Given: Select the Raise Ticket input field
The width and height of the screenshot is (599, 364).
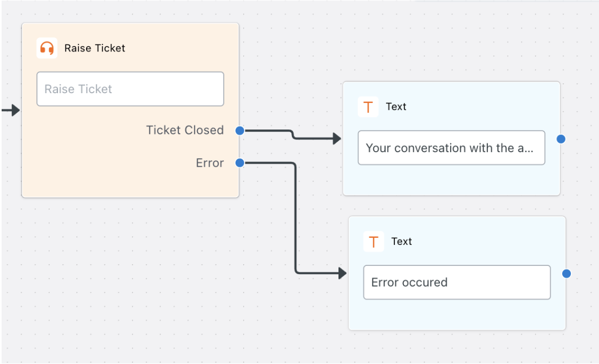Looking at the screenshot, I should 131,89.
